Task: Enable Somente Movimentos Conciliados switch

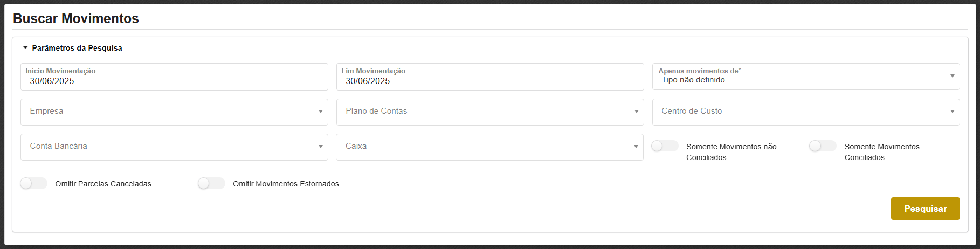Action: pyautogui.click(x=823, y=146)
